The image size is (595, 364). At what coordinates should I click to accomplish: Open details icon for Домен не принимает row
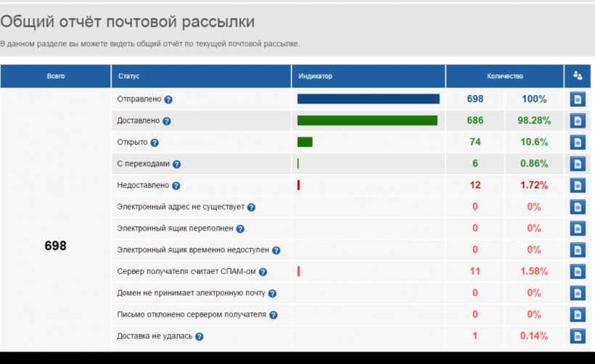click(x=578, y=293)
